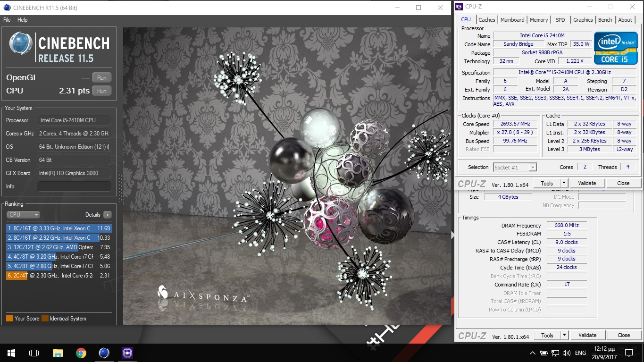Click the Command Rate 1T value
Screen dimensions: 644x362
(x=567, y=285)
